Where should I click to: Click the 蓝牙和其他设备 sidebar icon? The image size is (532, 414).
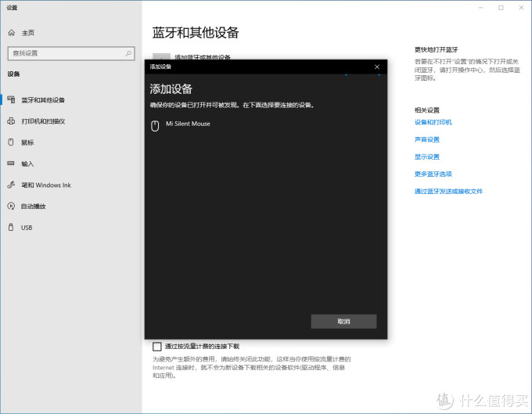tap(11, 99)
